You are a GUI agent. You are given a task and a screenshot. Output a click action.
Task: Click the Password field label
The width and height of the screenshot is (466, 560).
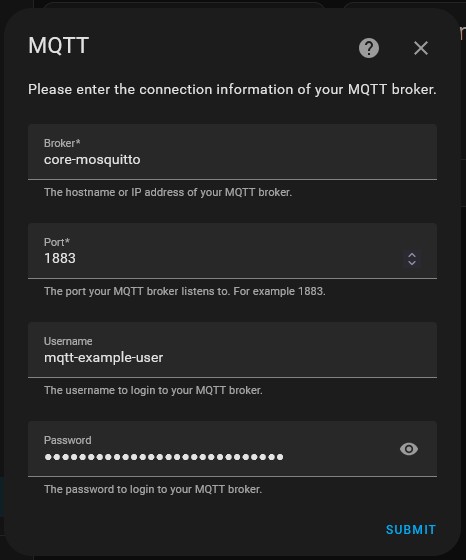coord(67,440)
